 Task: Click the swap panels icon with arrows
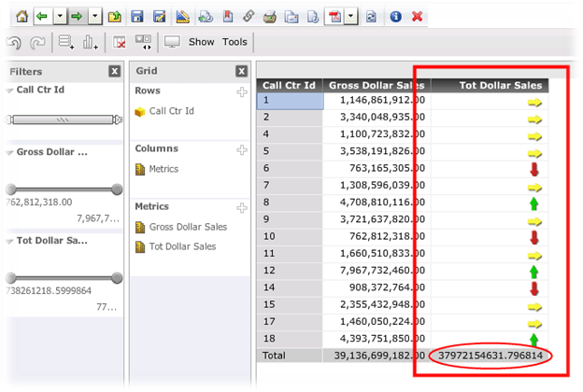click(143, 42)
